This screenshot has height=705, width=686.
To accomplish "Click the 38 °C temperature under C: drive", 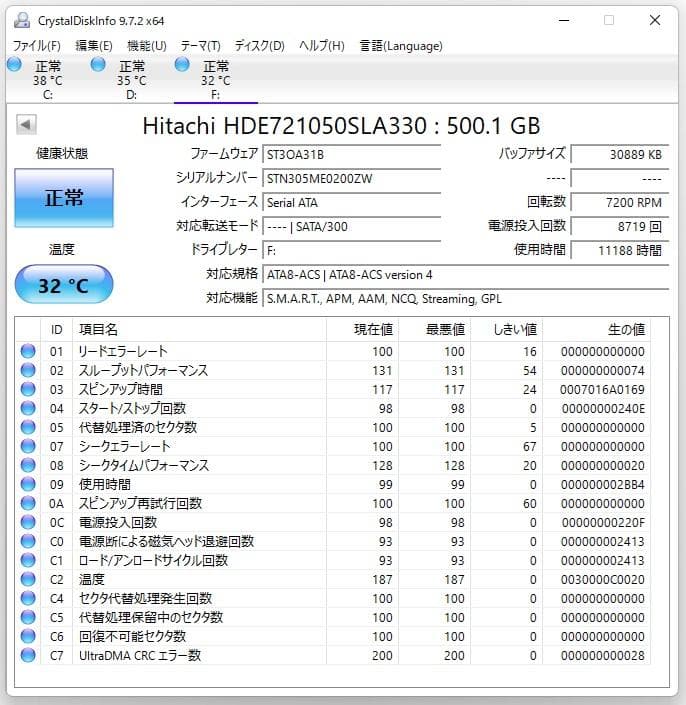I will click(x=48, y=80).
